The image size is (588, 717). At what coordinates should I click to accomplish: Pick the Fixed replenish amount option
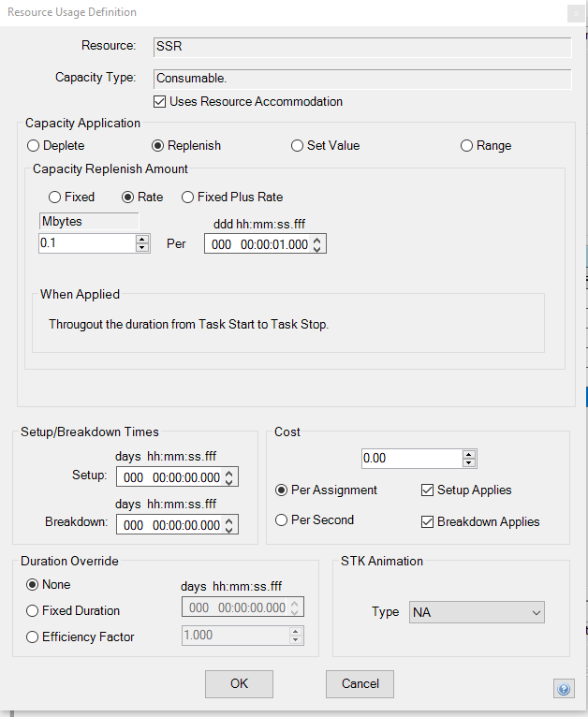54,198
